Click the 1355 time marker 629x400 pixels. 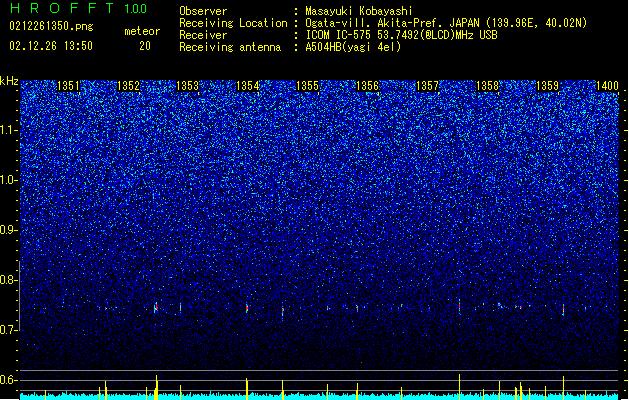307,86
